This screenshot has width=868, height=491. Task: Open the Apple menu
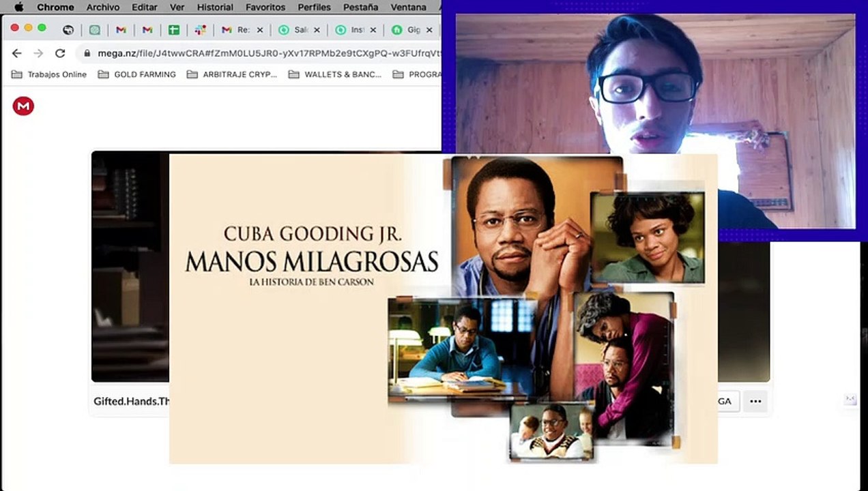18,7
